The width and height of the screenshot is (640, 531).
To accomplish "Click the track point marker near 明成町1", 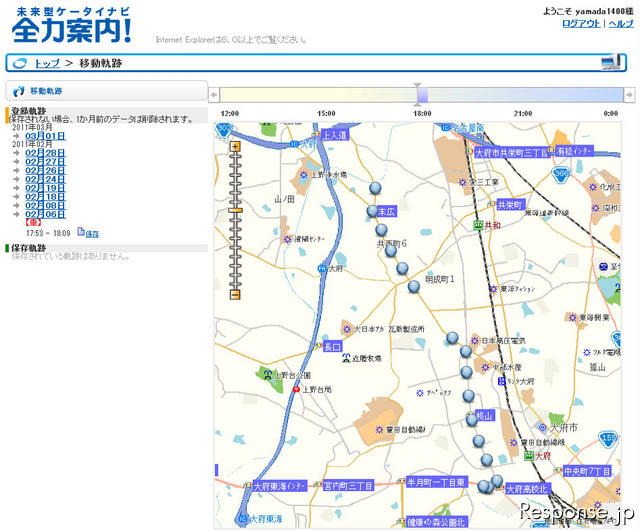I will pyautogui.click(x=414, y=286).
